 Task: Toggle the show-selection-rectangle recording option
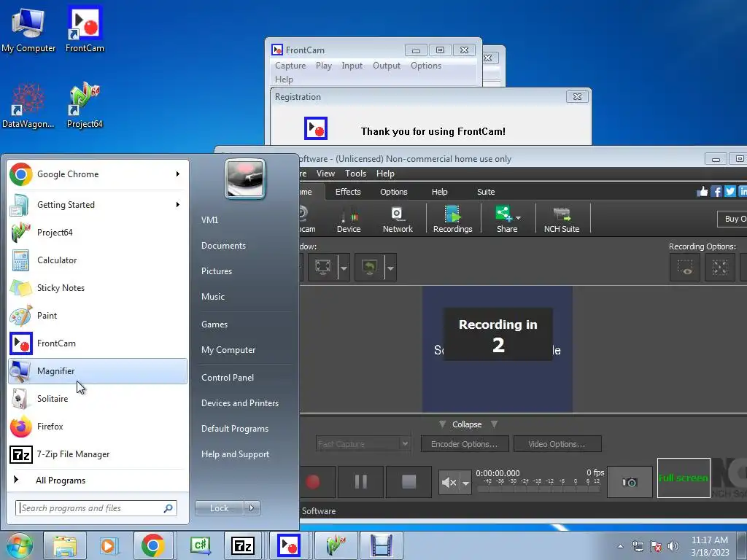(x=684, y=267)
